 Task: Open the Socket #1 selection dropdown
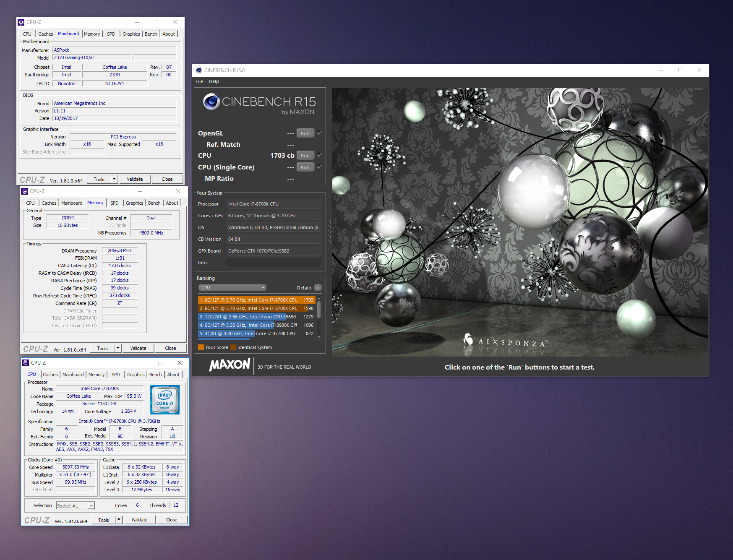(75, 506)
